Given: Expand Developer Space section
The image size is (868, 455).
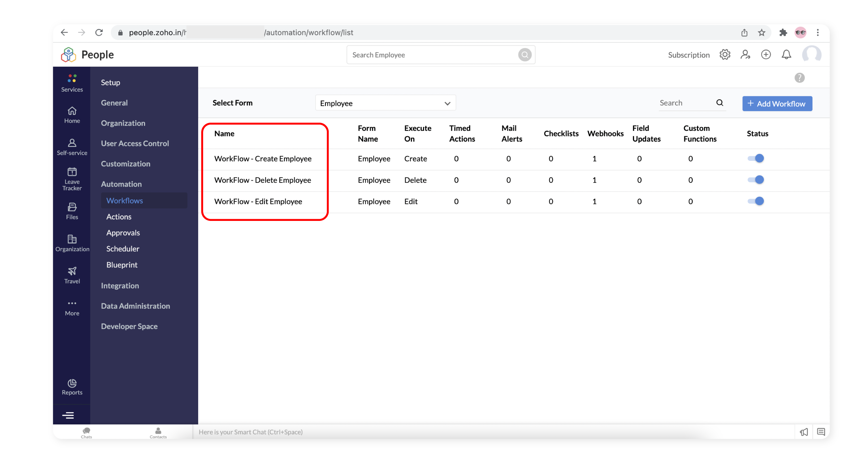Looking at the screenshot, I should (129, 326).
